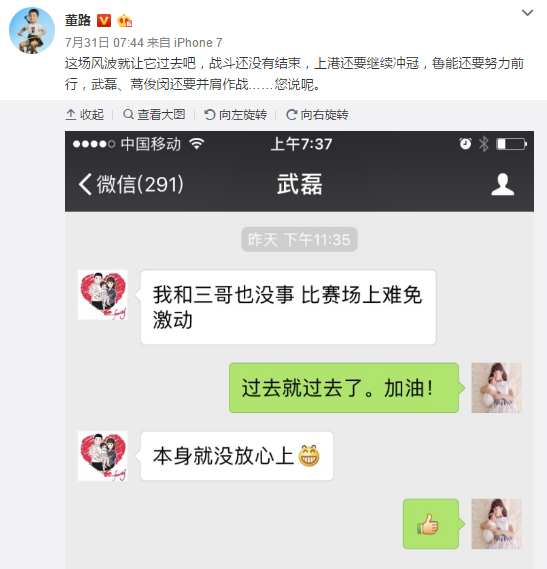Rotate image left with 向左旋转
Image resolution: width=547 pixels, height=569 pixels.
coord(236,115)
